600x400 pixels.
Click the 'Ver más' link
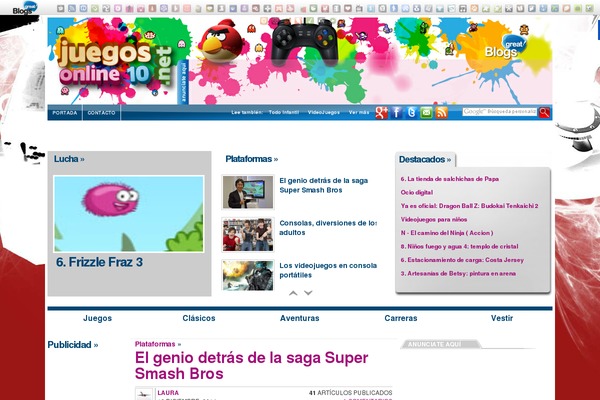click(359, 113)
